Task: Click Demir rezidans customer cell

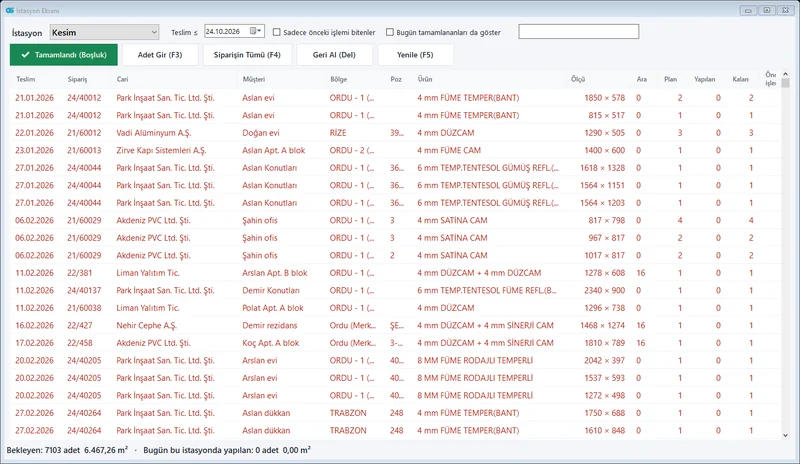Action: coord(269,325)
